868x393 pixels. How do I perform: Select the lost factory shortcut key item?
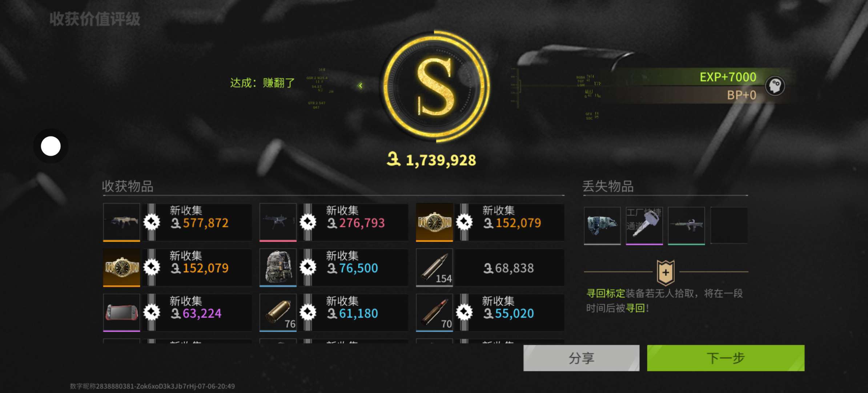[x=644, y=226]
